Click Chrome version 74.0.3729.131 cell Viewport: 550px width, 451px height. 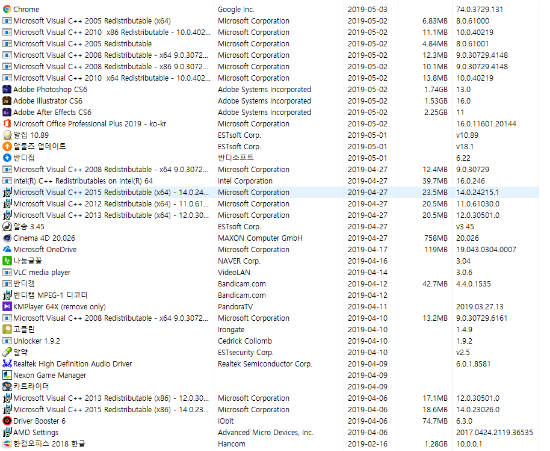click(x=479, y=9)
